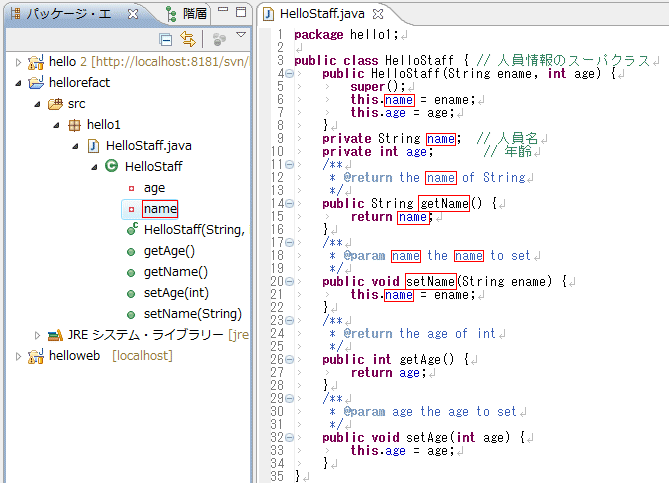Click the public method icon beside getAge()
The height and width of the screenshot is (483, 669).
click(x=131, y=252)
